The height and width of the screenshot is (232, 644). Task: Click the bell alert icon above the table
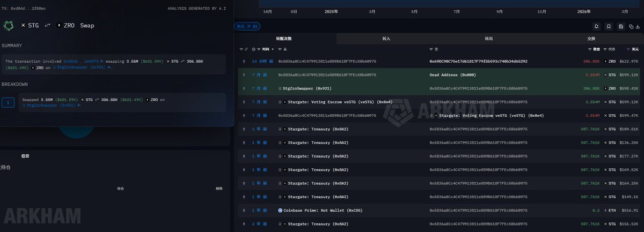click(596, 26)
